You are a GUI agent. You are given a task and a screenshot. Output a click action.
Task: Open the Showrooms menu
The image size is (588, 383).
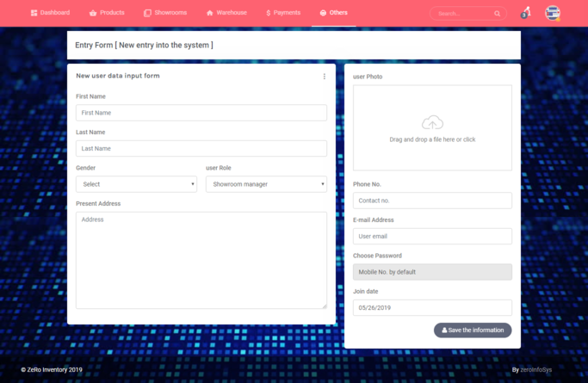[x=165, y=13]
